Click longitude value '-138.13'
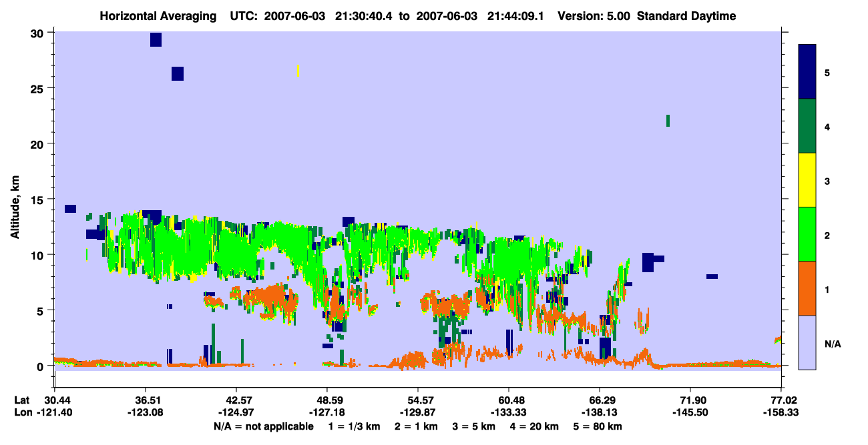Screen dimensions: 868x445 click(600, 412)
